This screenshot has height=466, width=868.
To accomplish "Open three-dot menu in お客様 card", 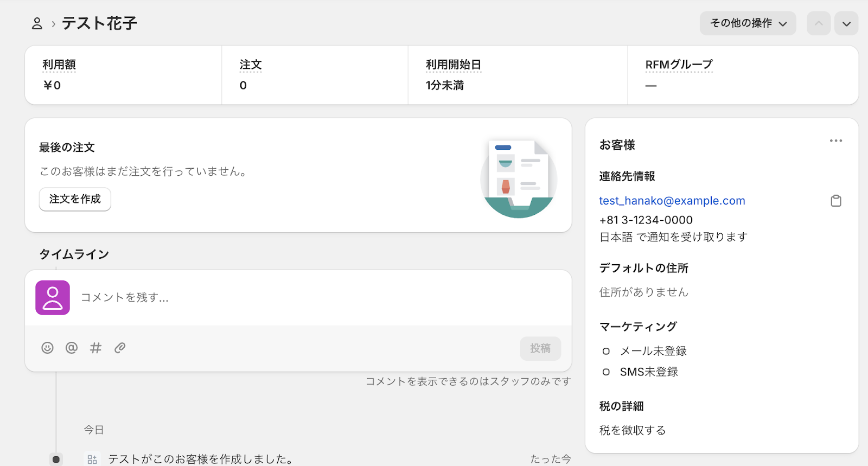I will [835, 141].
